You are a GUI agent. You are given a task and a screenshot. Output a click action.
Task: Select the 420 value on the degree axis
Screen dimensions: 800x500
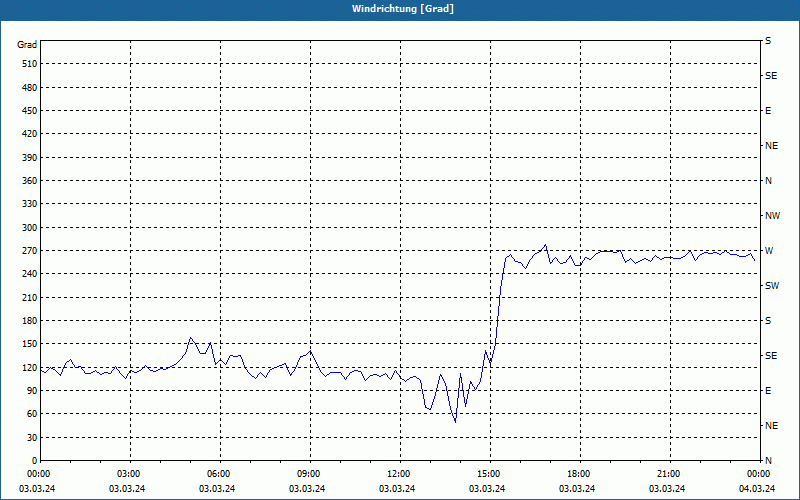(30, 134)
